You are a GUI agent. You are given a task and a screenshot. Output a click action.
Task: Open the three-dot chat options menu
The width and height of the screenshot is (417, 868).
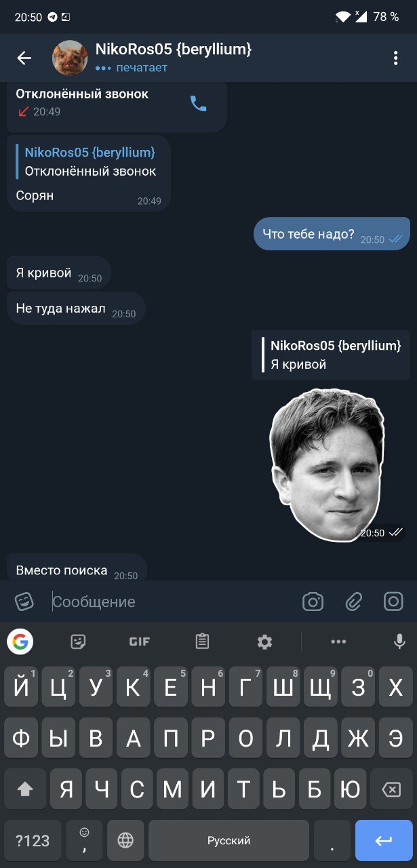(x=395, y=58)
